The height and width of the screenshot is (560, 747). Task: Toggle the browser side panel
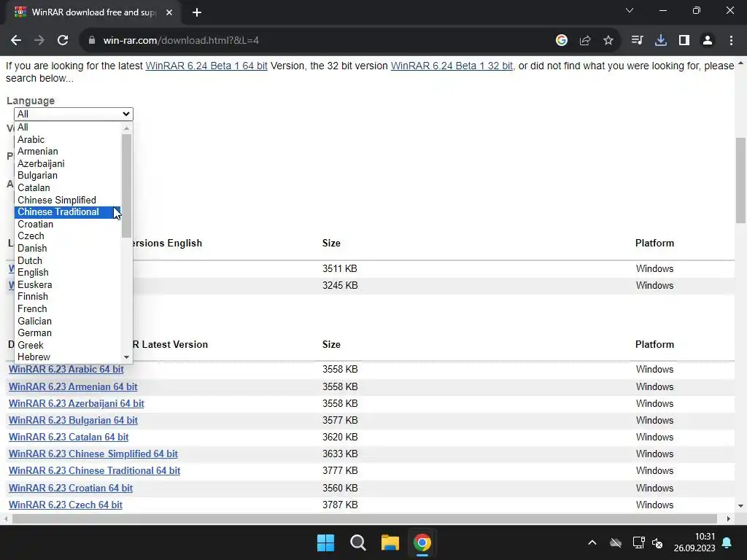pyautogui.click(x=684, y=41)
